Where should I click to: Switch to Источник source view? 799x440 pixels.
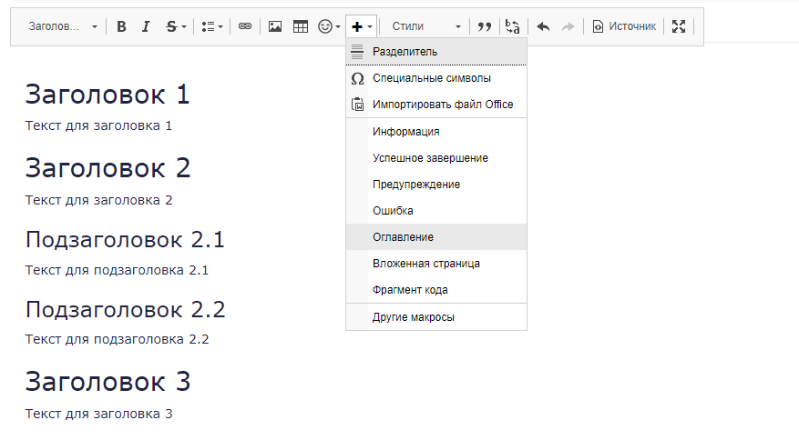coord(625,27)
